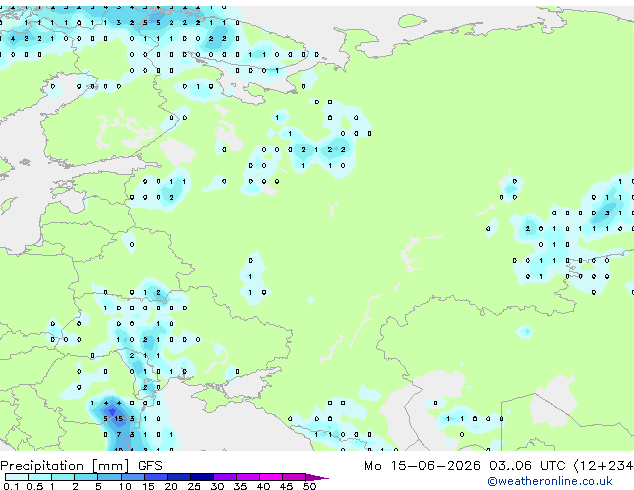The height and width of the screenshot is (490, 634).
Task: Select the 10–15 mm legend swatch
Action: pos(132,477)
